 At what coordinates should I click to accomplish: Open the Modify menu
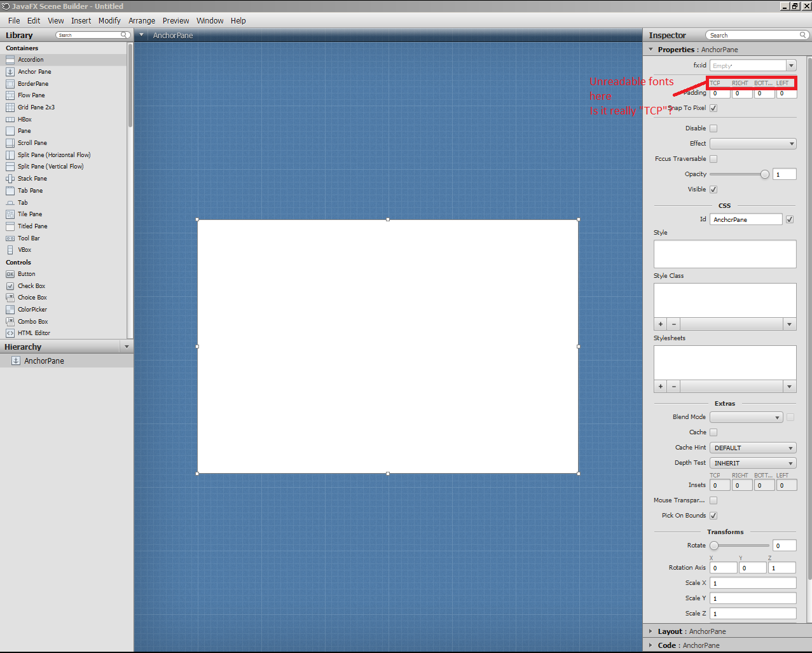coord(109,21)
